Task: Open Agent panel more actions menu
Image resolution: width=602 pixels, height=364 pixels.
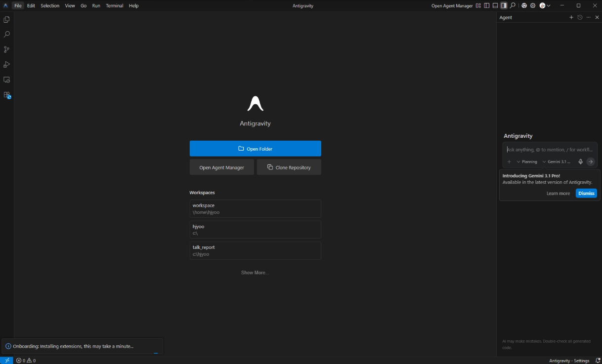Action: tap(588, 17)
